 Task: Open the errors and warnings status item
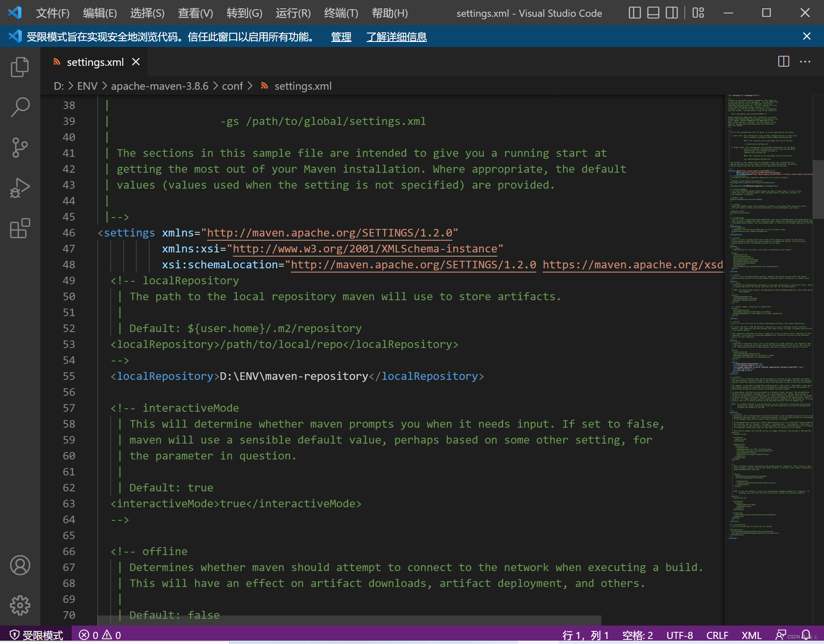100,635
